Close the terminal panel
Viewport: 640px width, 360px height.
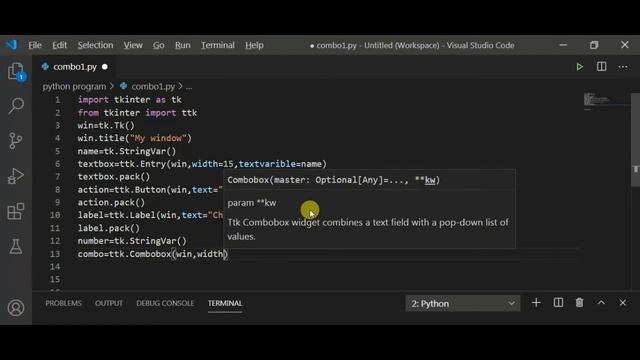pos(622,303)
